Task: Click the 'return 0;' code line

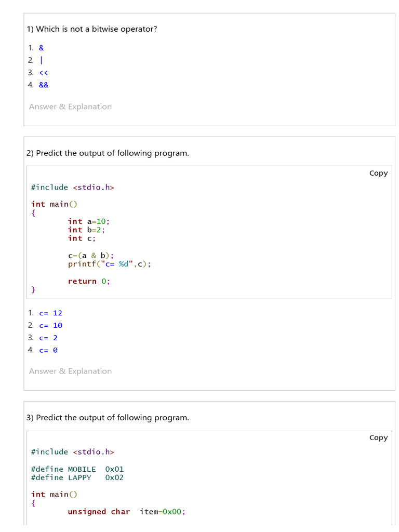Action: [x=89, y=281]
